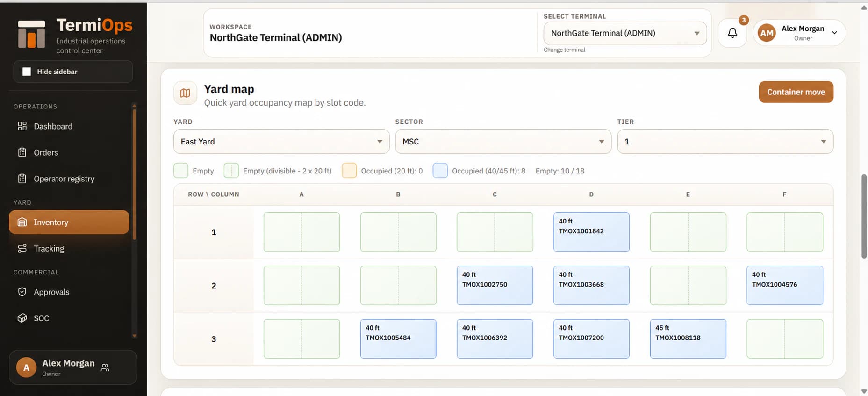Open the Yard dropdown showing East Yard
Image resolution: width=868 pixels, height=396 pixels.
tap(281, 142)
